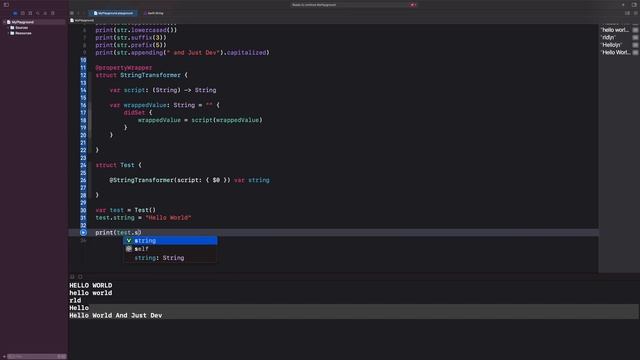The image size is (640, 360).
Task: Click the @StringTransformer(script: line
Action: coord(189,180)
